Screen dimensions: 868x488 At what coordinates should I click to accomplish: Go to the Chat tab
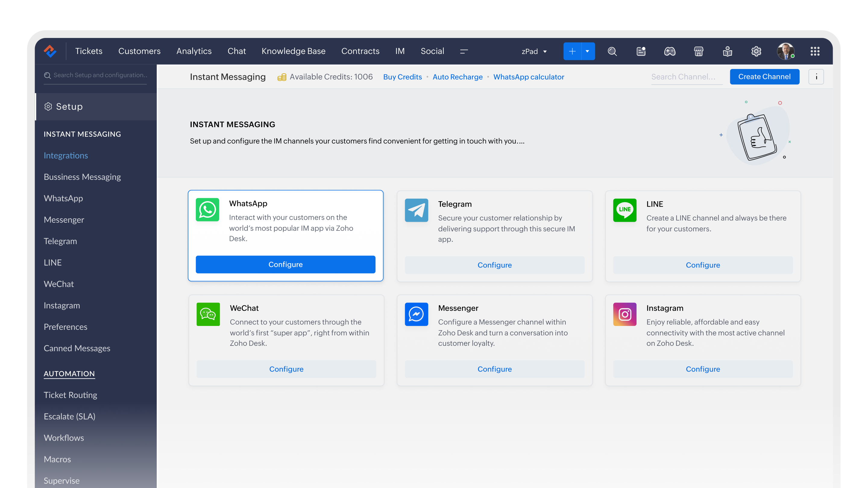(237, 51)
